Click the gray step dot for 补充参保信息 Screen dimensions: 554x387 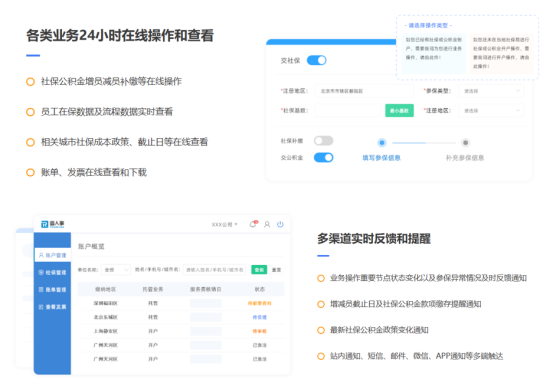click(x=465, y=143)
